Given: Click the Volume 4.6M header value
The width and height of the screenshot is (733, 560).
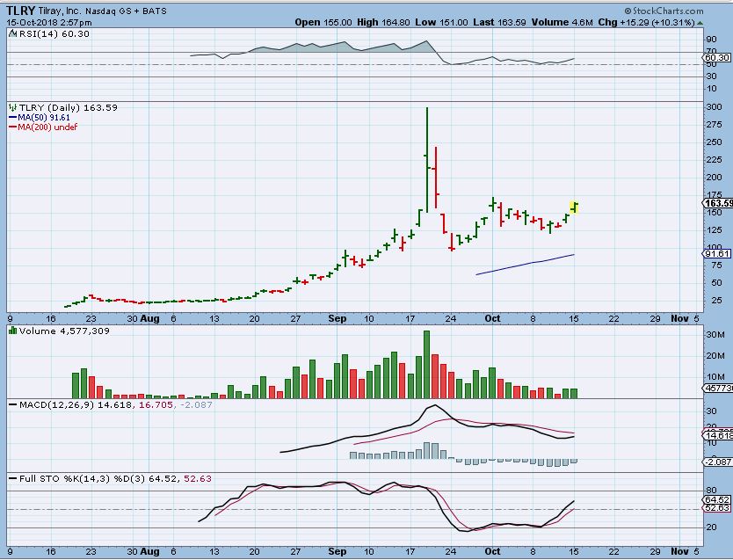Looking at the screenshot, I should pyautogui.click(x=562, y=22).
